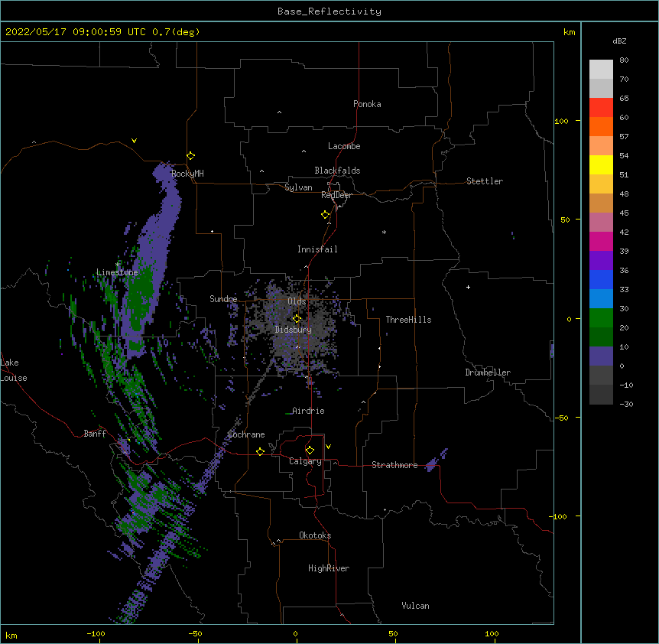Click the Didsbury label
The width and height of the screenshot is (659, 644).
293,330
